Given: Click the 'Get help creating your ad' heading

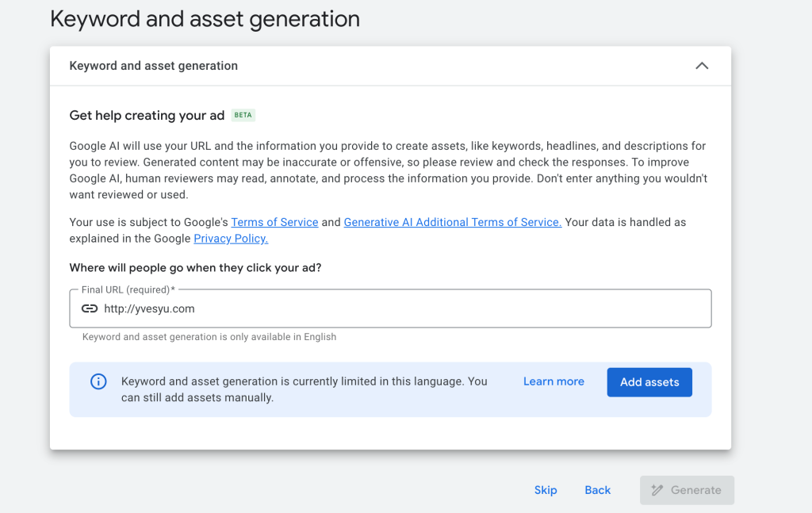Looking at the screenshot, I should pyautogui.click(x=147, y=115).
